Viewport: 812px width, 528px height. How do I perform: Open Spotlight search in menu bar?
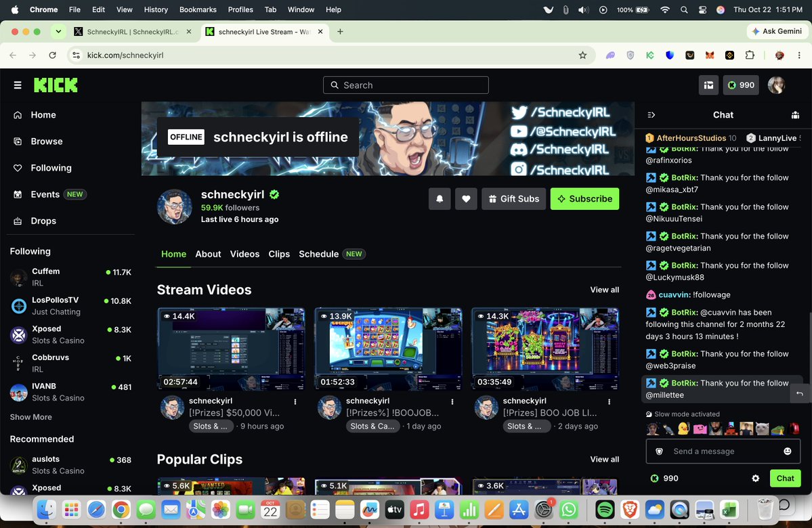[684, 9]
